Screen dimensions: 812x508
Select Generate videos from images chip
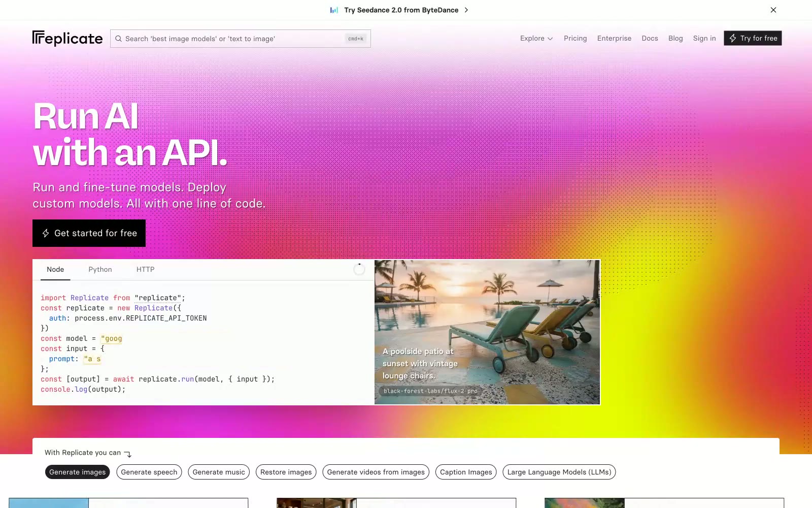click(x=376, y=472)
